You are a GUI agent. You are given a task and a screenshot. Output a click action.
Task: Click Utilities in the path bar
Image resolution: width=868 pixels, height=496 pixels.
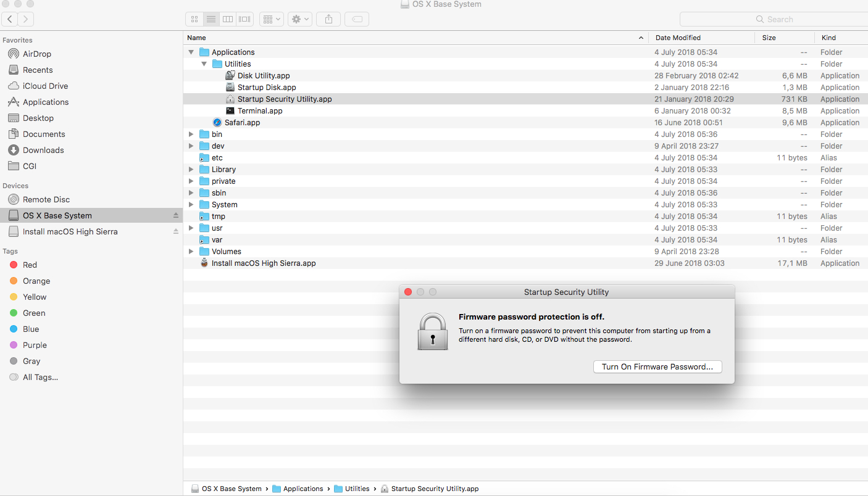coord(351,489)
